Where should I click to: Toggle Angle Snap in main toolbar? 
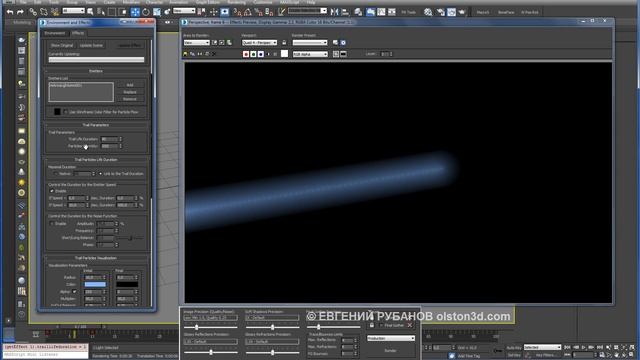click(x=247, y=12)
